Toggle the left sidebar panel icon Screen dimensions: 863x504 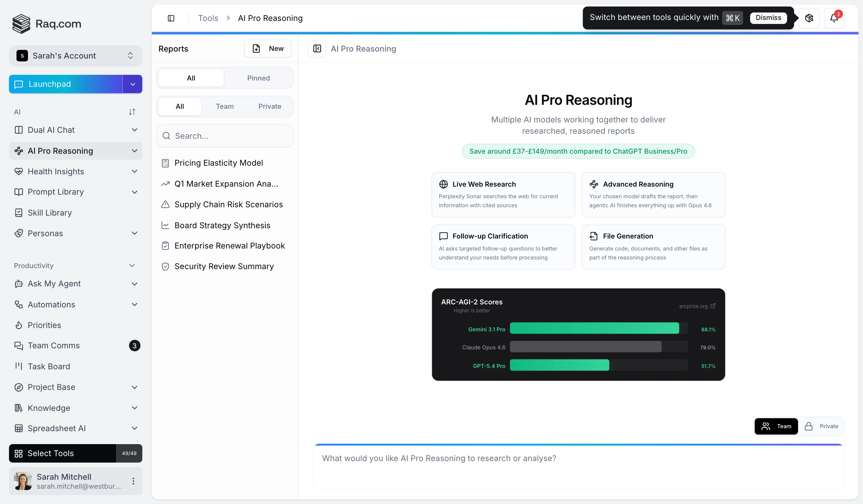pos(171,18)
